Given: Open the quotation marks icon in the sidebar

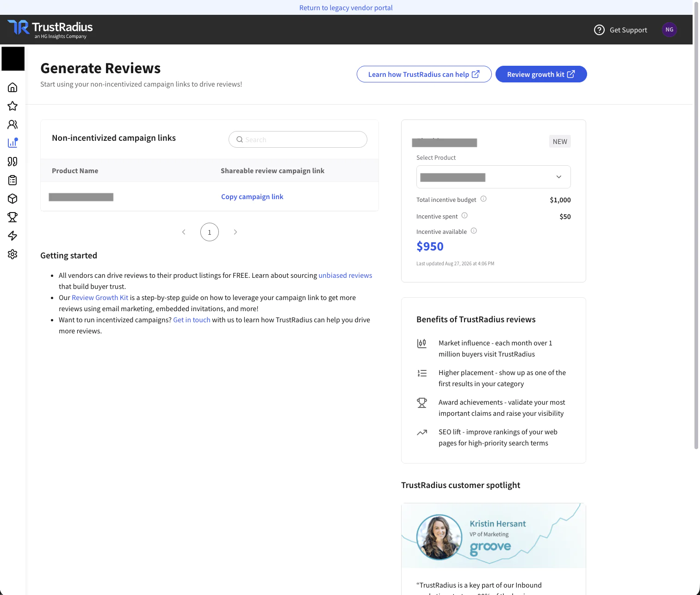Looking at the screenshot, I should pos(12,162).
